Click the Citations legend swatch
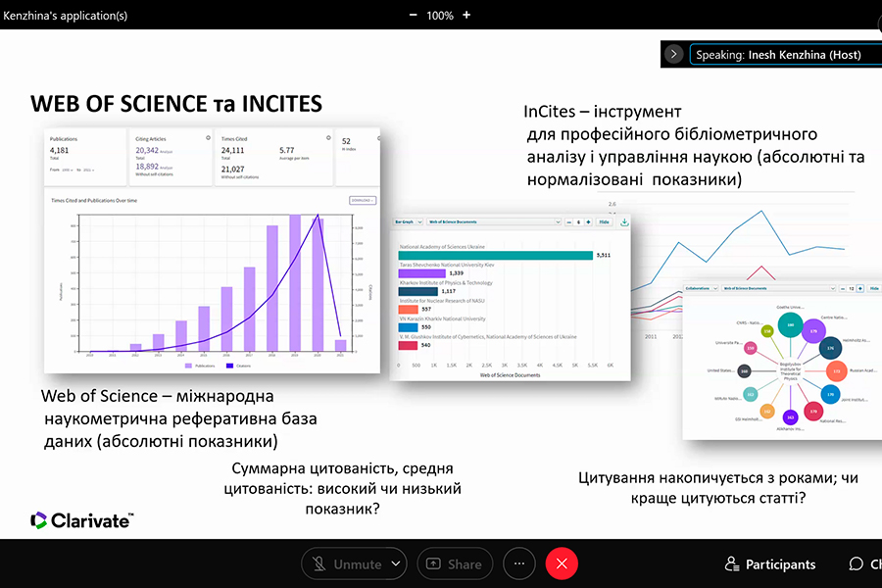 coord(229,366)
